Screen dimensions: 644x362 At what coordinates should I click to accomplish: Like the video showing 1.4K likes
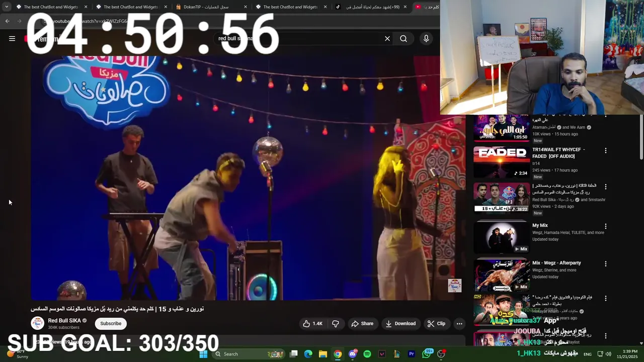point(312,324)
